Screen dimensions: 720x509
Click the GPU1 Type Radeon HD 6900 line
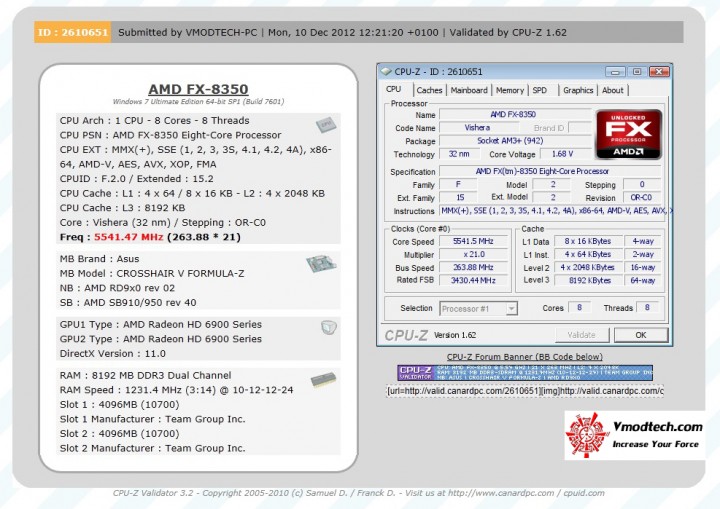point(161,324)
